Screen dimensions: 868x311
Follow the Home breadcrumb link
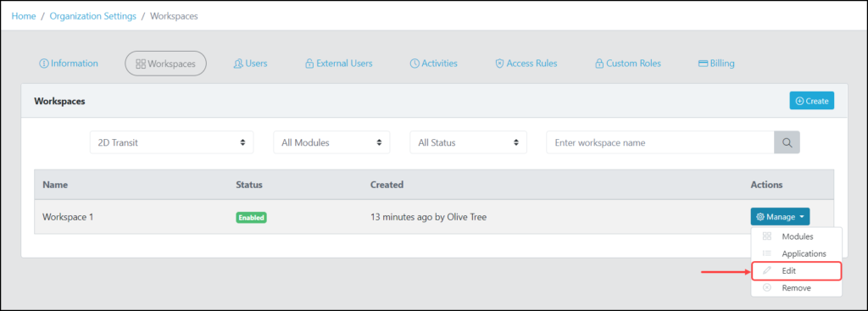pyautogui.click(x=24, y=16)
